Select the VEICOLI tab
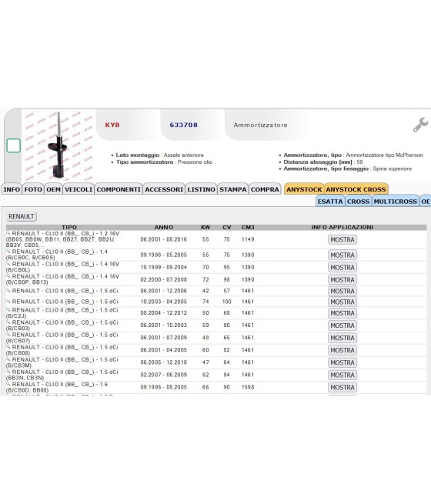The width and height of the screenshot is (431, 504). 79,189
